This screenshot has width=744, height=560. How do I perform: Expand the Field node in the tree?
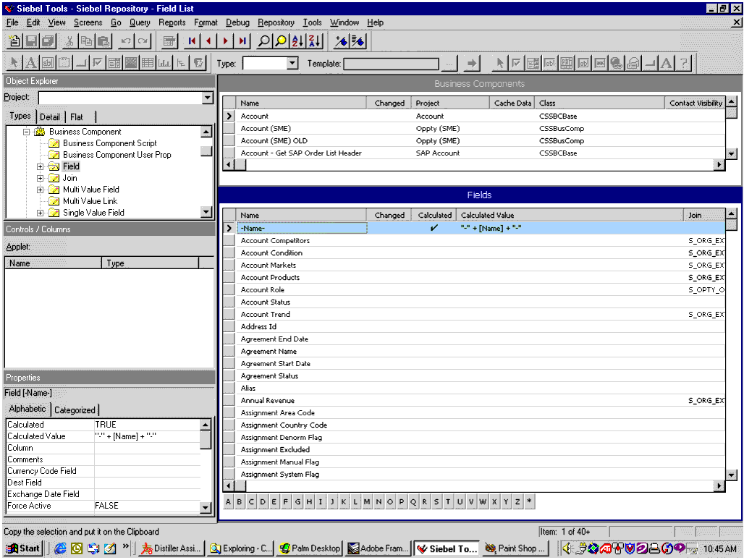click(41, 166)
